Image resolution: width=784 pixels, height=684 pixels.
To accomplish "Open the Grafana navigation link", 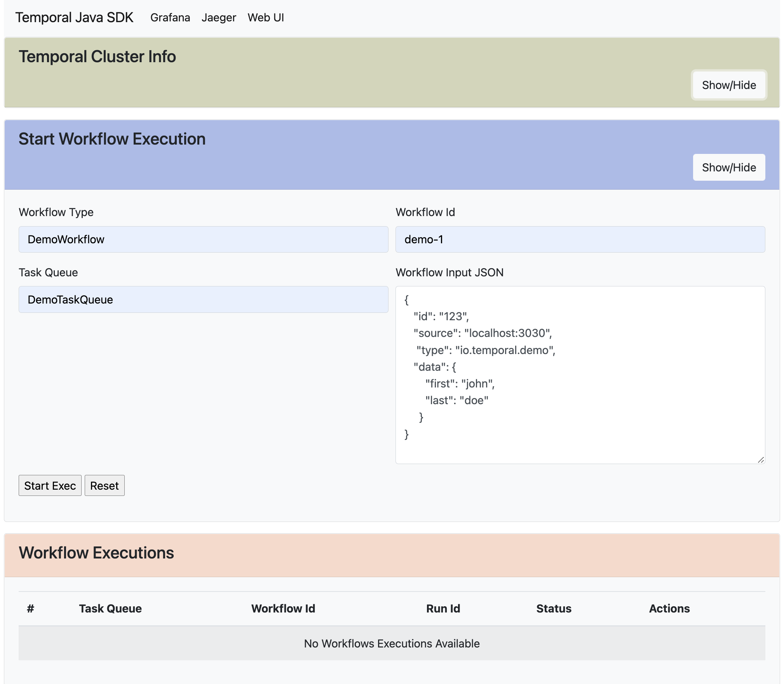I will pos(170,17).
